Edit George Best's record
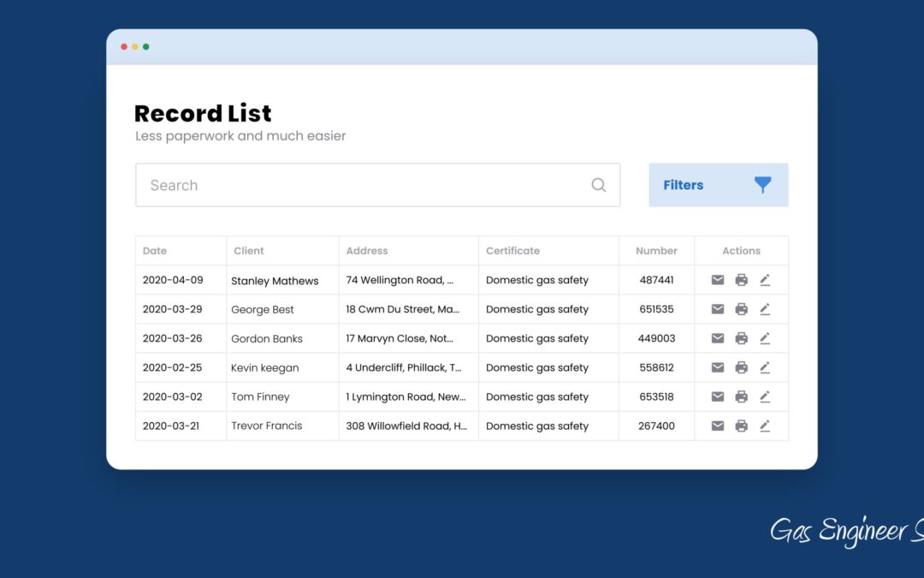The height and width of the screenshot is (578, 924). (765, 309)
